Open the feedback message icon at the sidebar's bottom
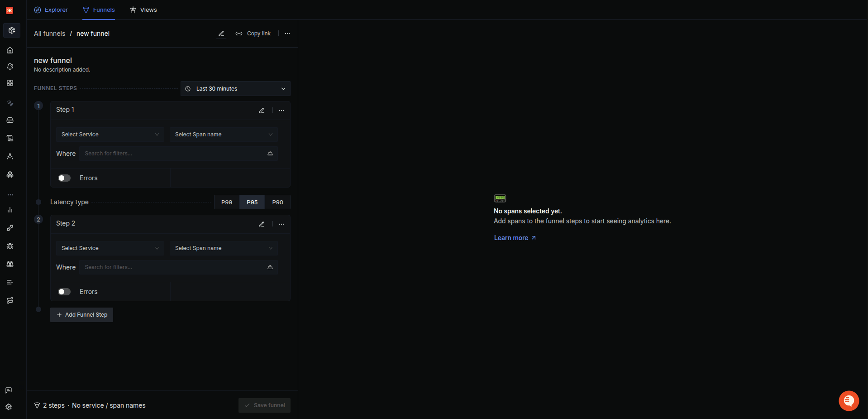868x419 pixels. (9, 390)
